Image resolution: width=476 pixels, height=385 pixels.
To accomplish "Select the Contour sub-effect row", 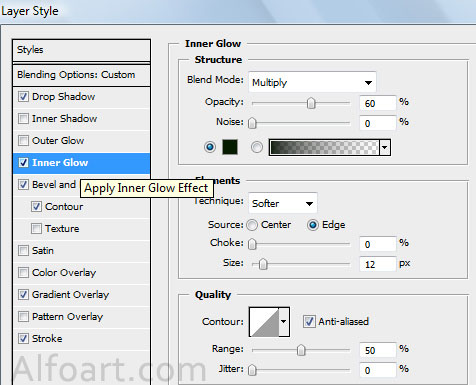I will [81, 207].
